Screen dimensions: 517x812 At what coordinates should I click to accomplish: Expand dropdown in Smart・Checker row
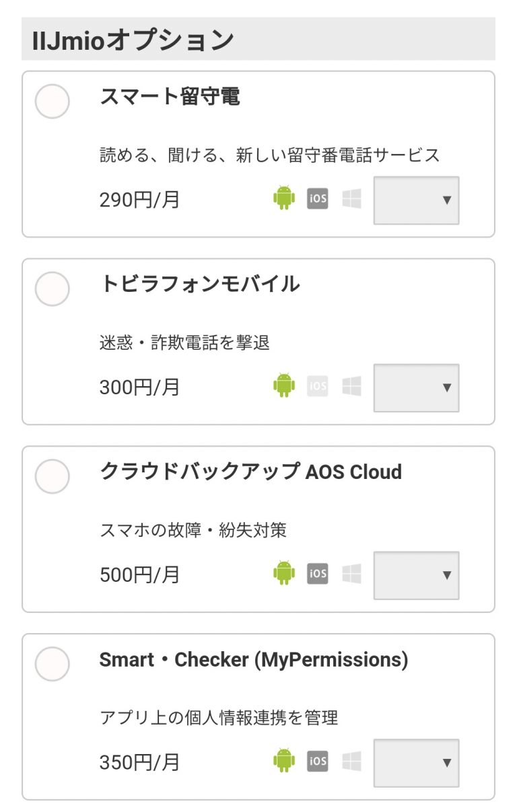click(x=416, y=762)
